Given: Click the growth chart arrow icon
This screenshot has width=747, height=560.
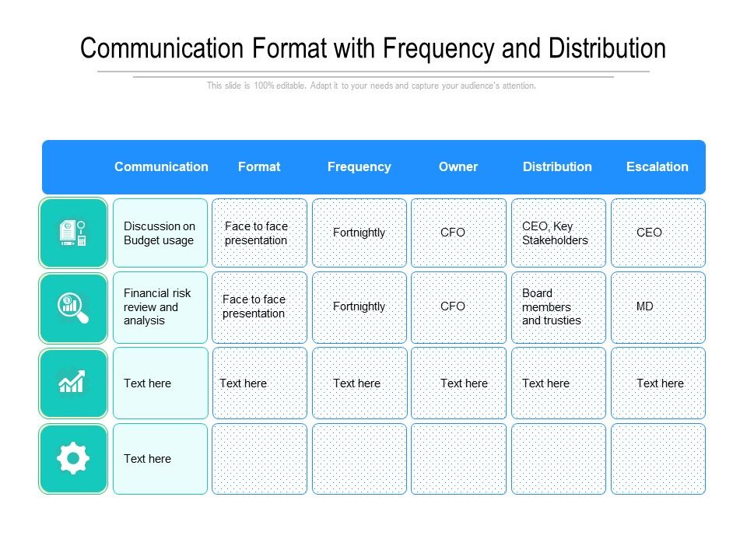Looking at the screenshot, I should click(72, 382).
